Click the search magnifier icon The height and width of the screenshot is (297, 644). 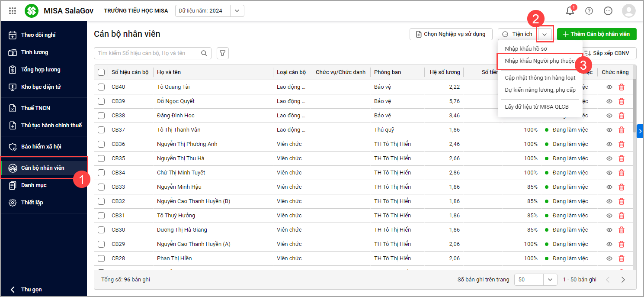pos(204,53)
